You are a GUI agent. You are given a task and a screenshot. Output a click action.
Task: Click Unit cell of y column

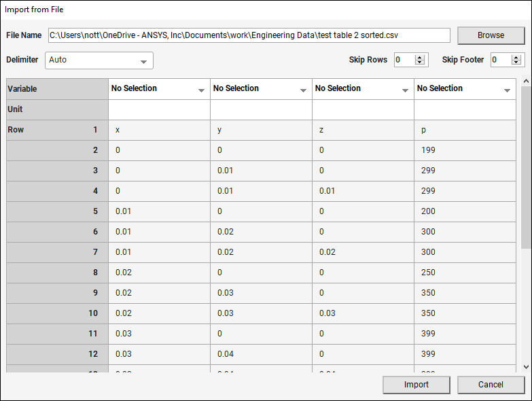point(261,109)
